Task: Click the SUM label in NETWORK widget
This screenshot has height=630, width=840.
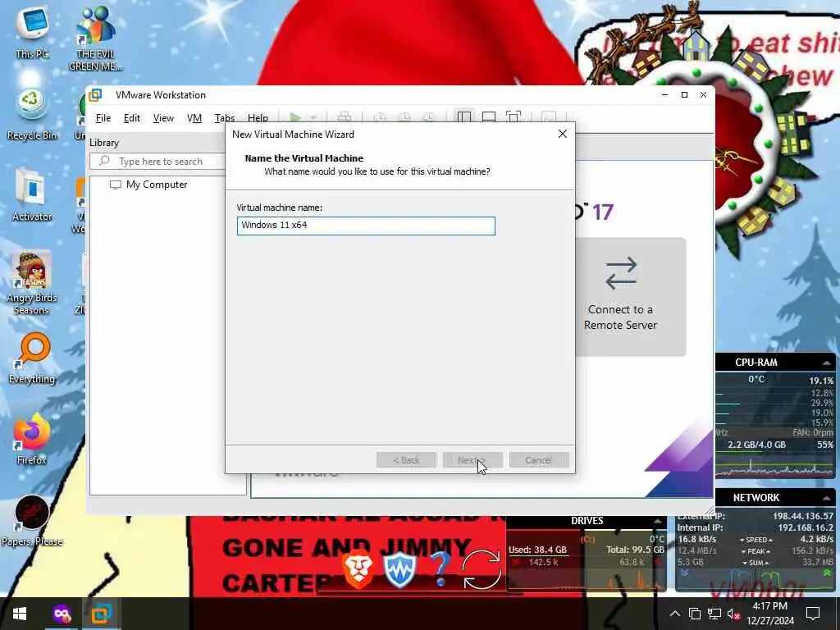Action: pos(756,563)
